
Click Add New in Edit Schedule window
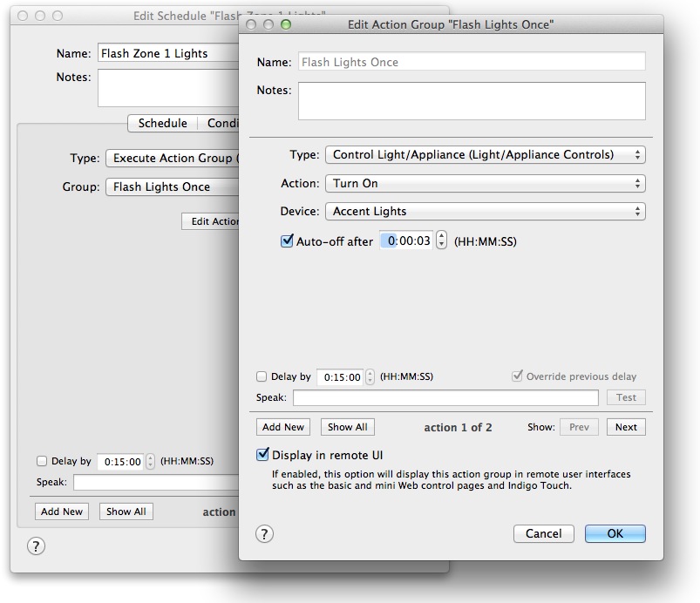click(62, 512)
